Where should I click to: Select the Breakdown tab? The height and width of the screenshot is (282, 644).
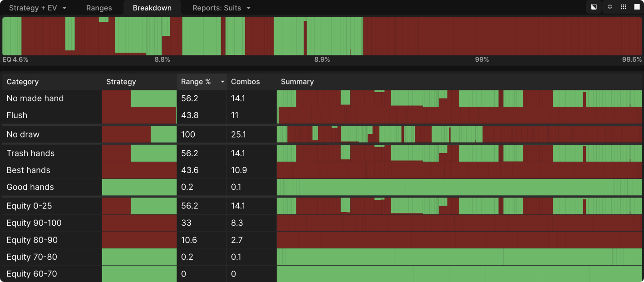[x=152, y=8]
